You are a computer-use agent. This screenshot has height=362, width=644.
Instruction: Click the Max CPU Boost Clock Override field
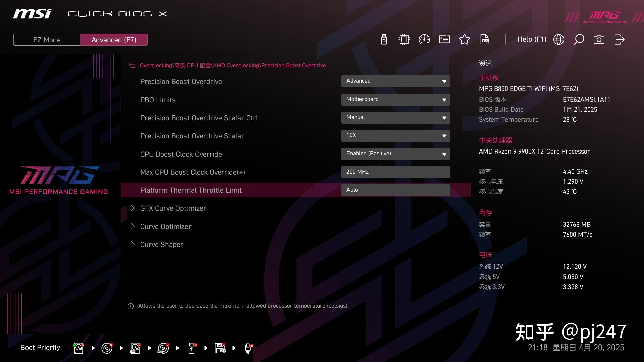pos(395,172)
